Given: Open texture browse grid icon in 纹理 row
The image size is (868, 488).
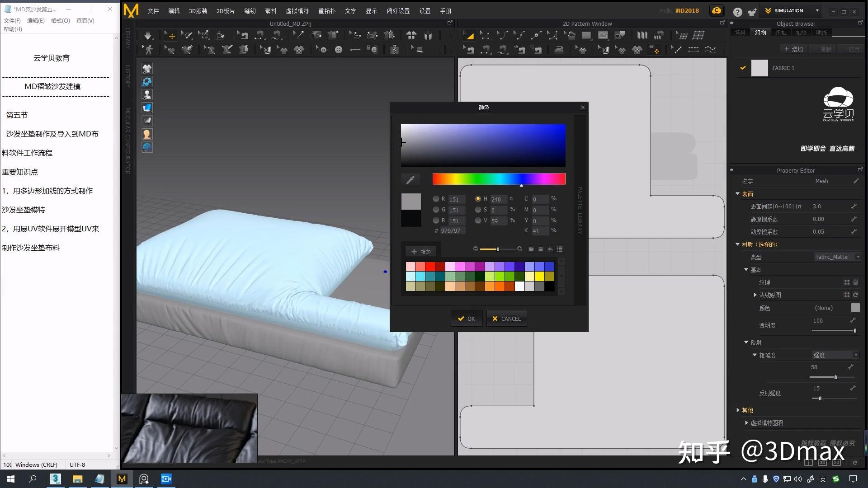Looking at the screenshot, I should coord(847,282).
